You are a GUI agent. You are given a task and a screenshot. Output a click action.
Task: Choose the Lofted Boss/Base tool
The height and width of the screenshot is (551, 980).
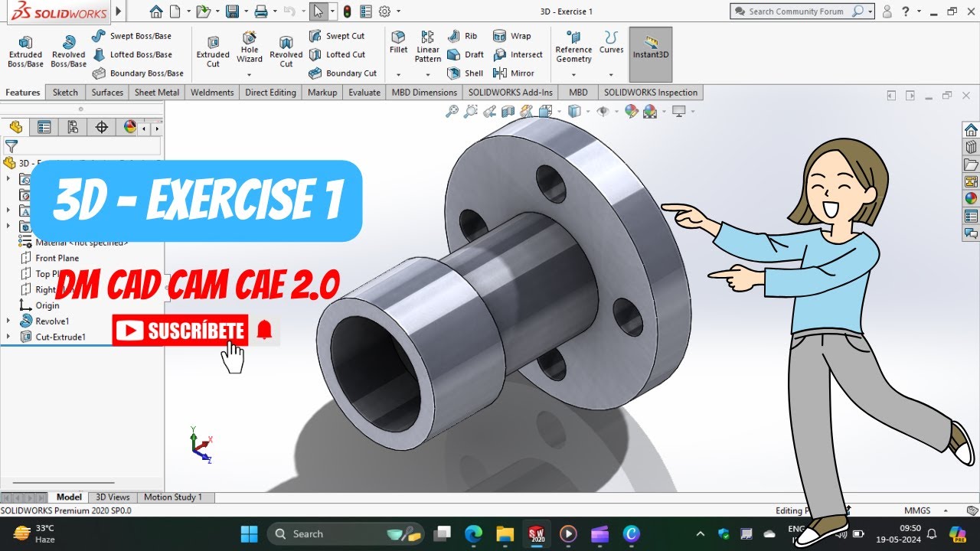pyautogui.click(x=132, y=54)
